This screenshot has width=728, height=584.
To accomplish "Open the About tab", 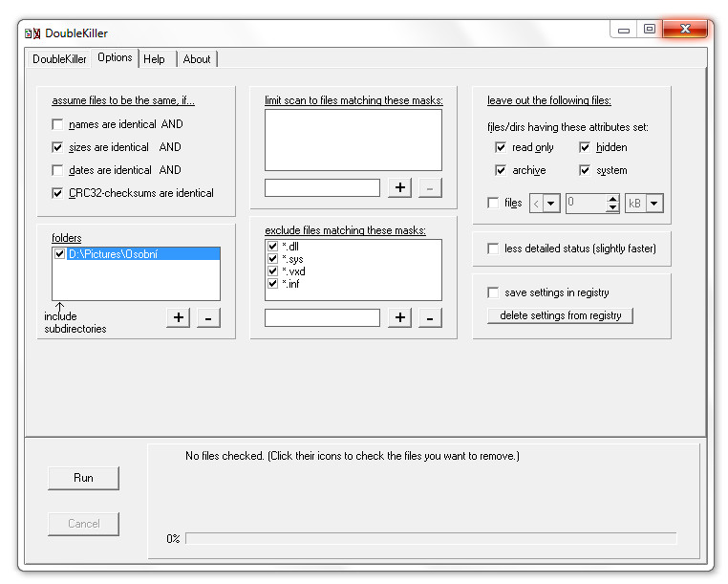I will 197,59.
